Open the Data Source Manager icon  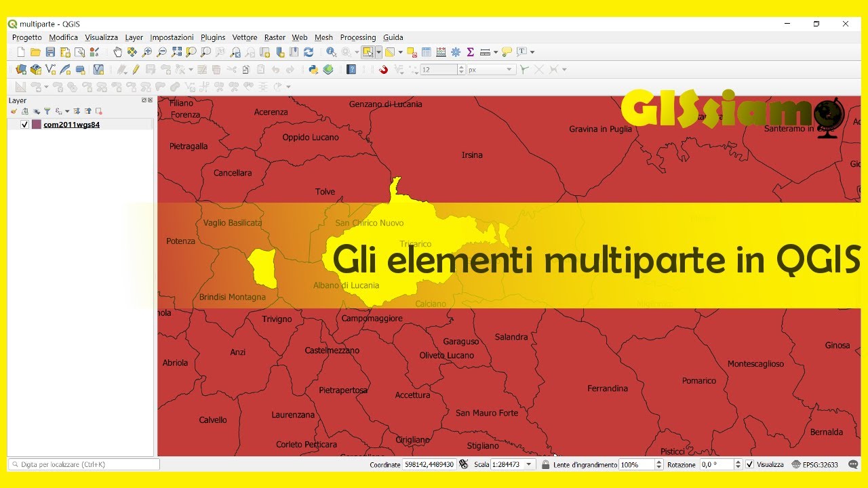tap(21, 69)
